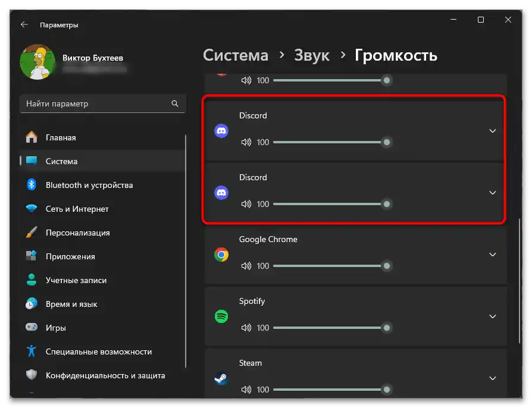This screenshot has height=408, width=532.
Task: Expand the second Discord volume entry
Action: click(x=493, y=193)
